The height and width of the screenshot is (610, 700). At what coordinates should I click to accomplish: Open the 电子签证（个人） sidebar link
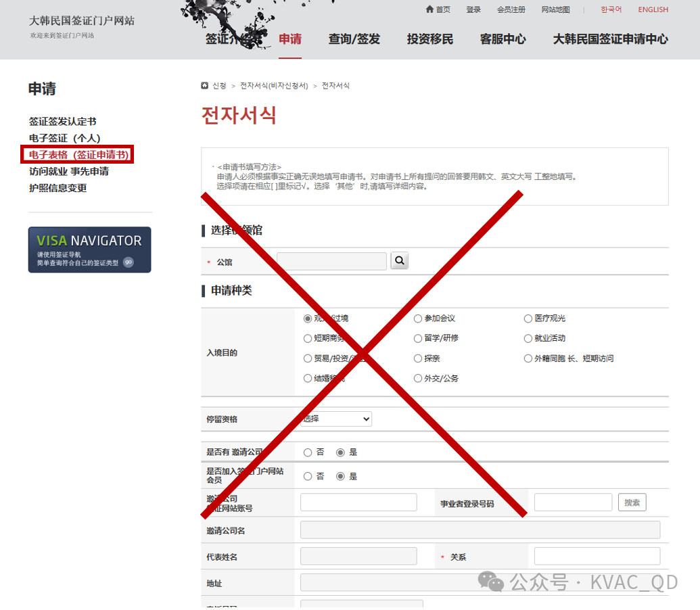point(64,138)
